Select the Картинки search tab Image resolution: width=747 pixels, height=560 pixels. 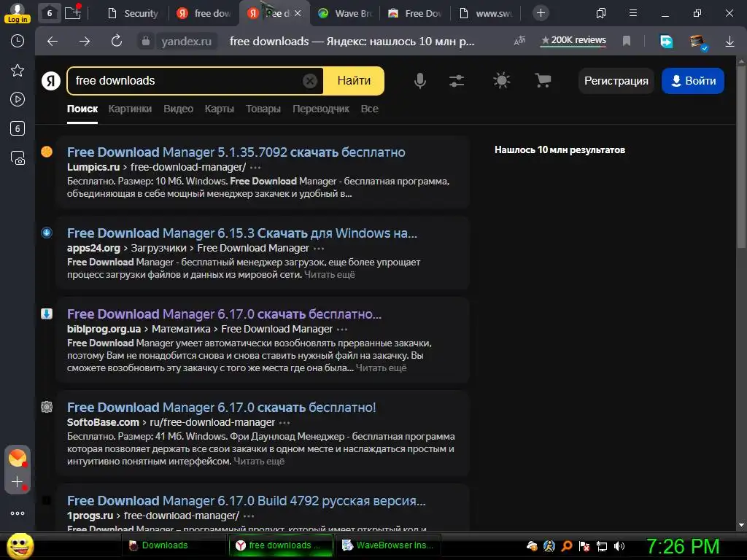pos(130,109)
